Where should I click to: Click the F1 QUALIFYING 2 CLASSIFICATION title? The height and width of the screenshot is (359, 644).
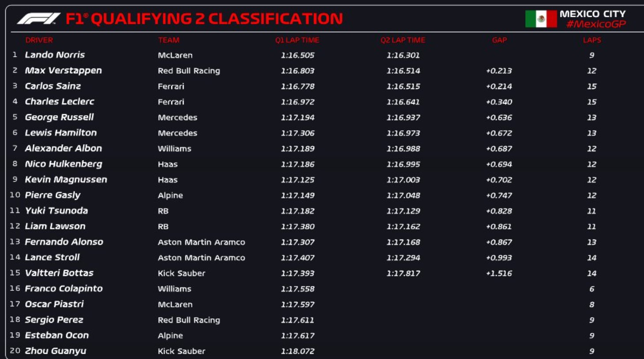(x=204, y=19)
